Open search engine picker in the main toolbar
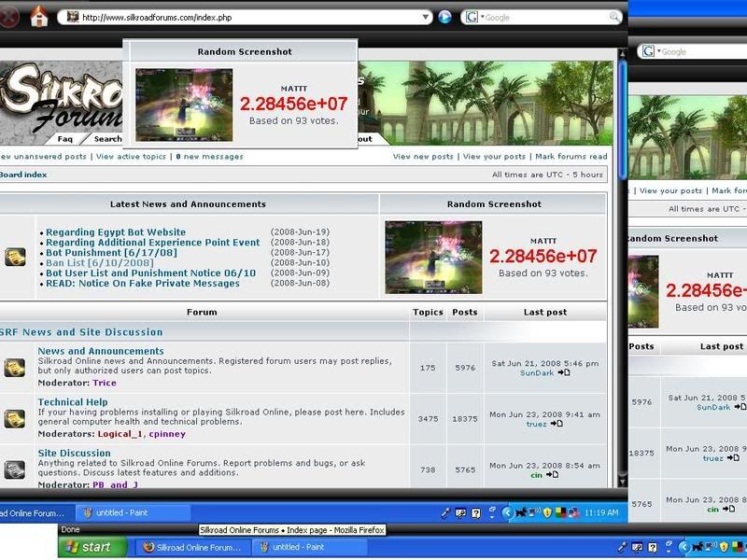 point(474,17)
